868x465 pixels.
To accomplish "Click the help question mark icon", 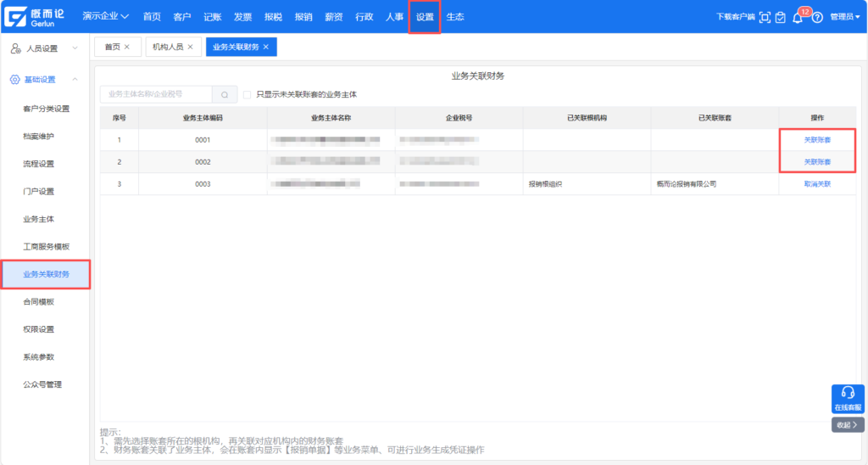I will (817, 17).
